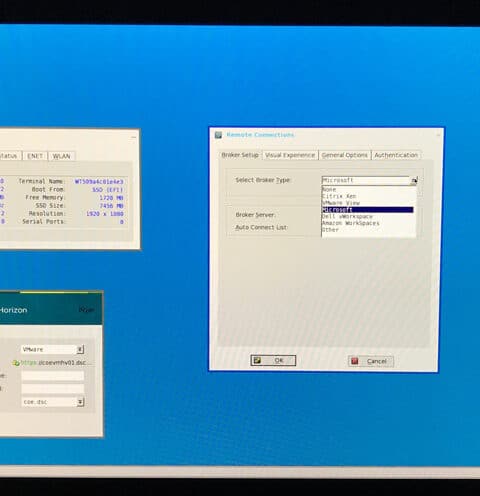Click empty field just above coe.dsc dropdown
The height and width of the screenshot is (496, 480).
[53, 389]
